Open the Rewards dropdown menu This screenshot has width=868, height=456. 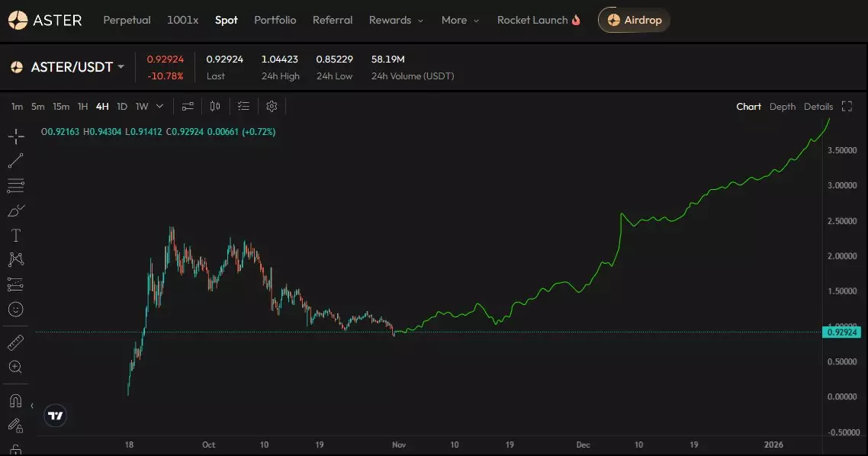pyautogui.click(x=396, y=20)
